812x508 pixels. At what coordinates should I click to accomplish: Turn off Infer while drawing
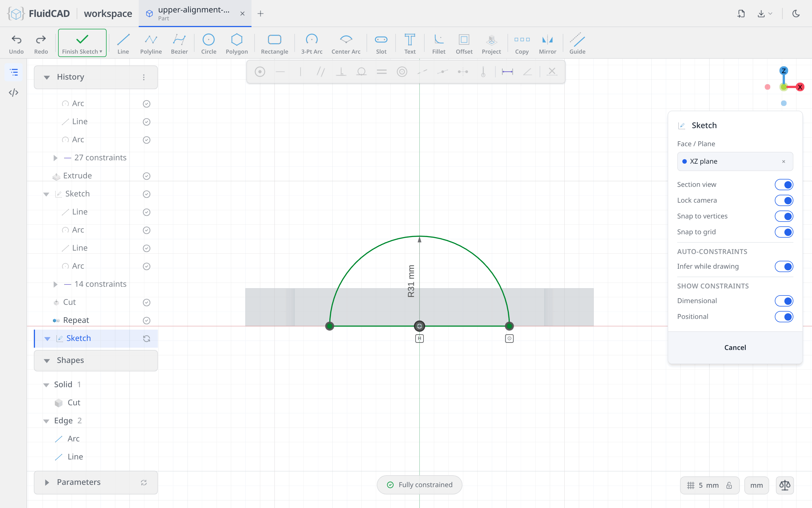point(784,266)
